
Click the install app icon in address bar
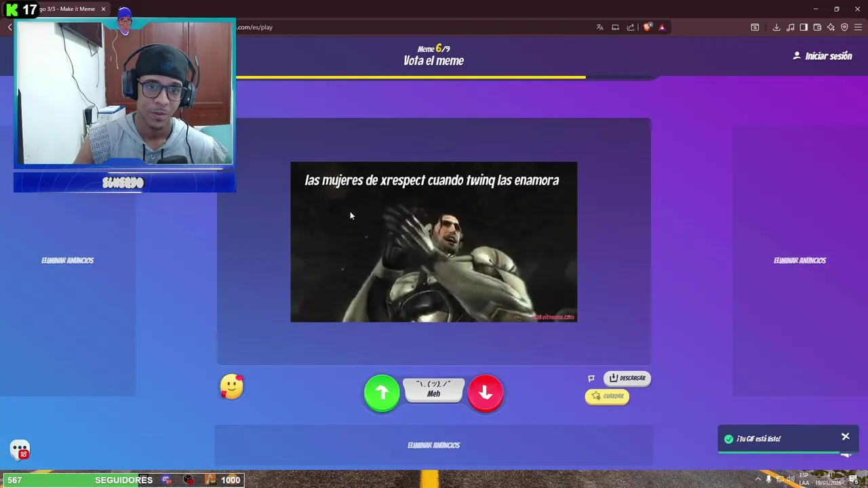click(615, 27)
